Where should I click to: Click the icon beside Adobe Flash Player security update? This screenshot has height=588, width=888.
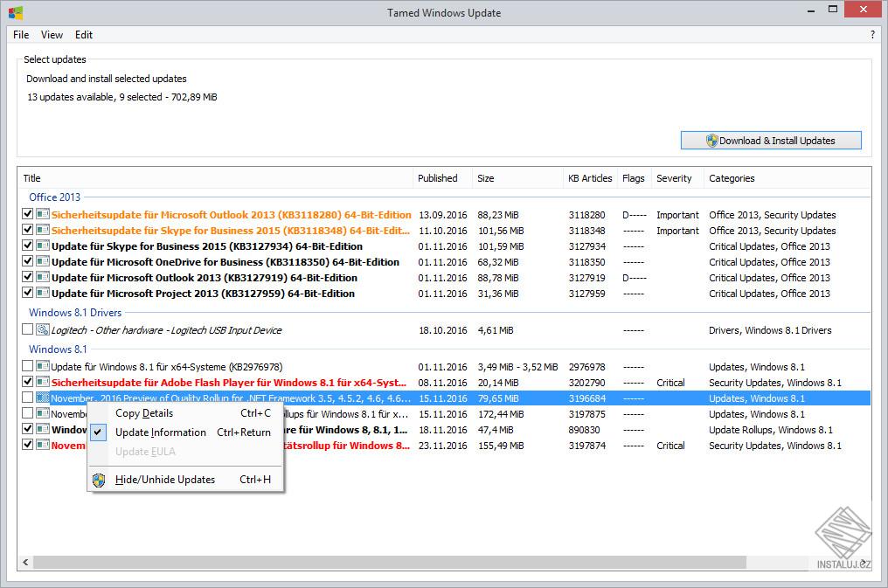point(43,382)
